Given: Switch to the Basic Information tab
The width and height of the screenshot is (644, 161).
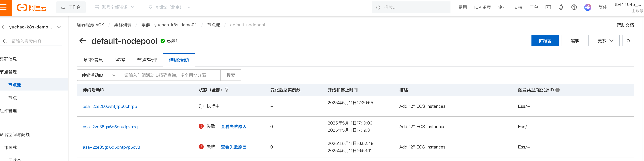Looking at the screenshot, I should (93, 60).
